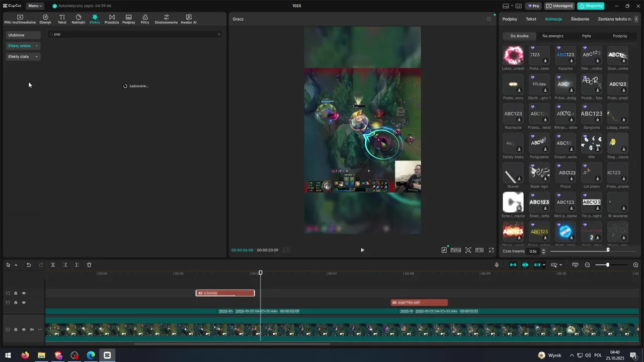Image resolution: width=644 pixels, height=362 pixels.
Task: Choose the Karaoke animation thumbnail
Action: pos(566,55)
